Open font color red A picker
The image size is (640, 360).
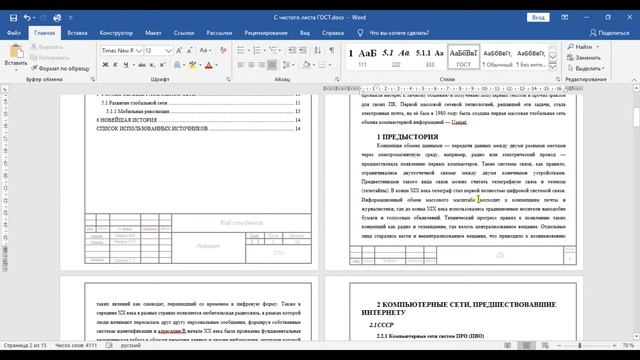(x=209, y=65)
